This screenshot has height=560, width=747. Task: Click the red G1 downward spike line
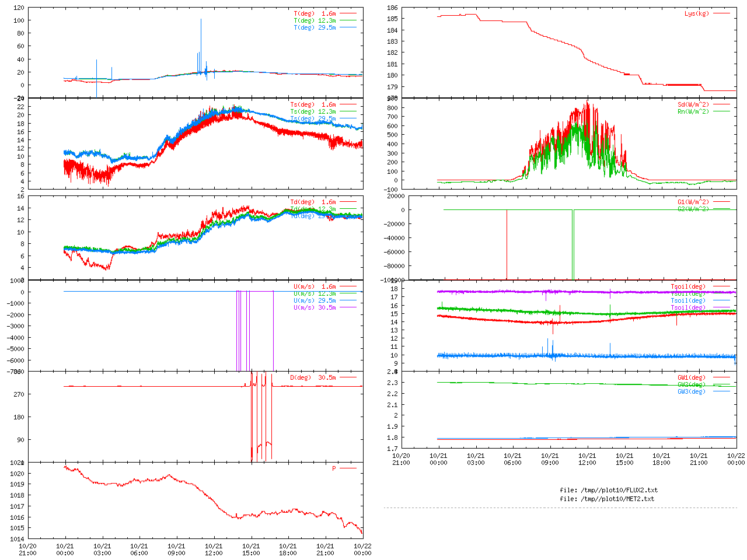coord(507,245)
